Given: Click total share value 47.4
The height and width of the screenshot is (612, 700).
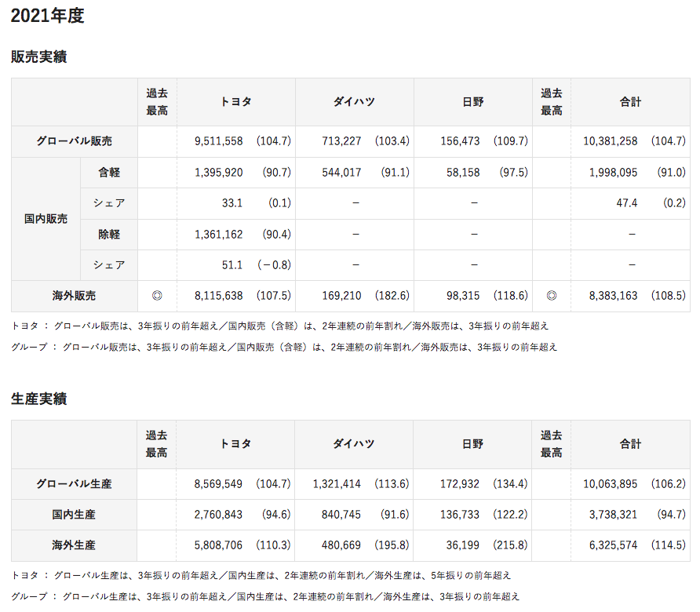Looking at the screenshot, I should click(627, 203).
